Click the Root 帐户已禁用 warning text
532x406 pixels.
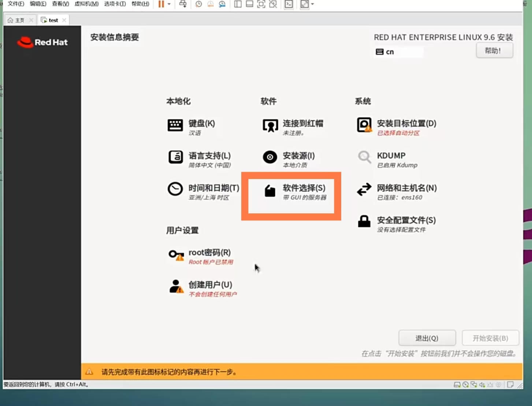[x=211, y=262]
